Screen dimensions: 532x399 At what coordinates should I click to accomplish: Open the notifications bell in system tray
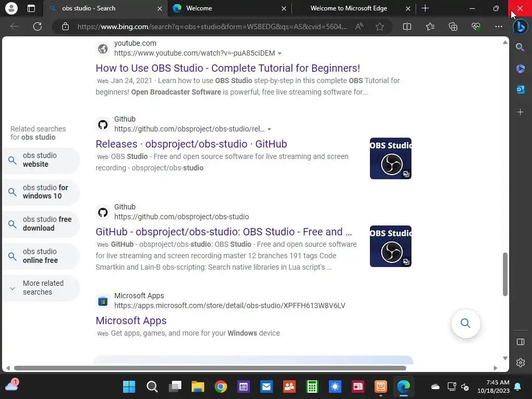click(x=518, y=387)
